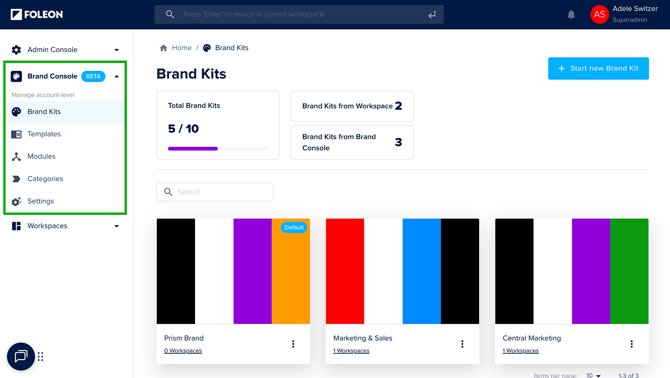Click the Brand Kits breadcrumb palette icon

tap(207, 48)
